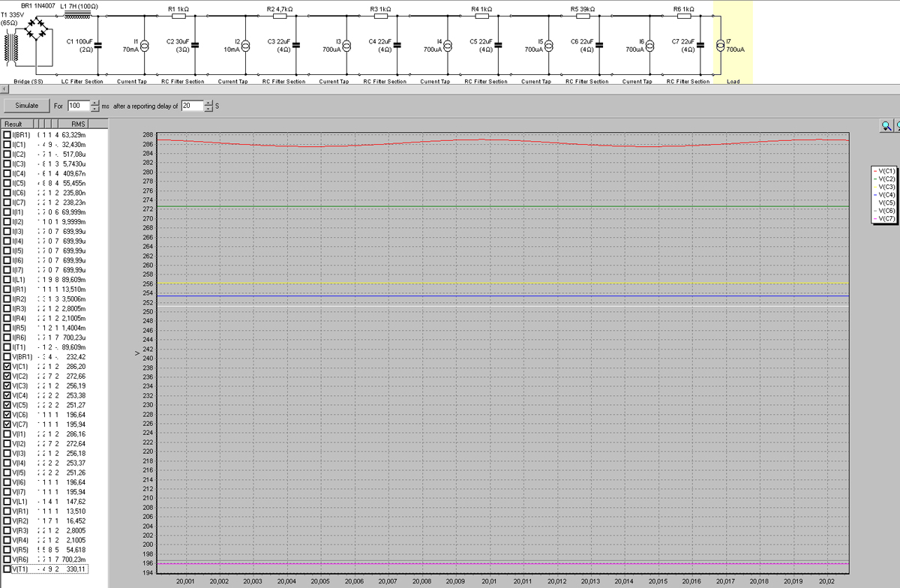Click the V(C2) legend entry

(883, 179)
